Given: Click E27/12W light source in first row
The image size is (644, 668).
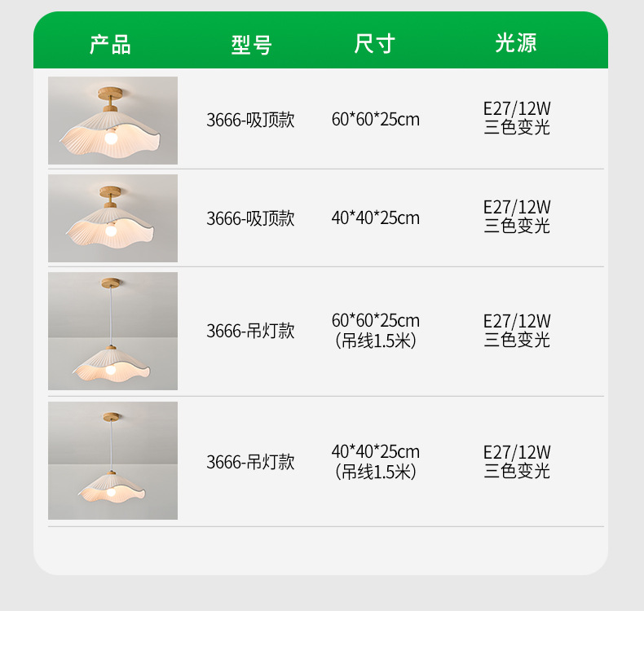Looking at the screenshot, I should point(517,108).
